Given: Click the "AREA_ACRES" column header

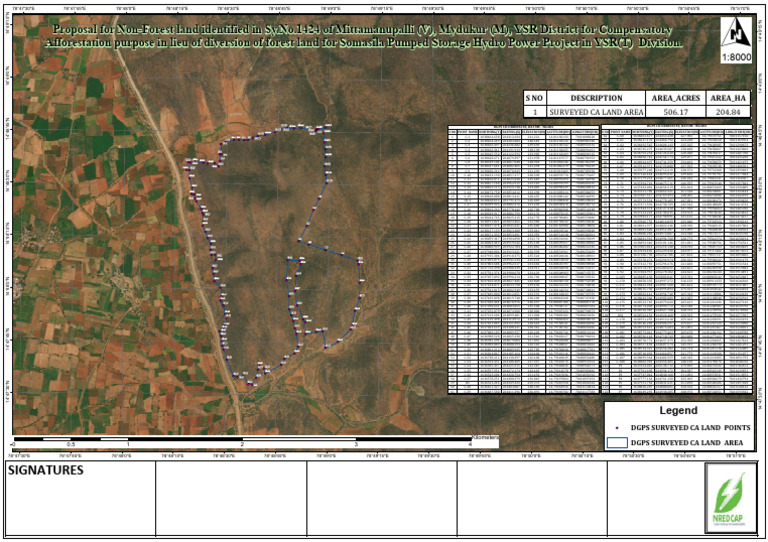Looking at the screenshot, I should coord(675,98).
